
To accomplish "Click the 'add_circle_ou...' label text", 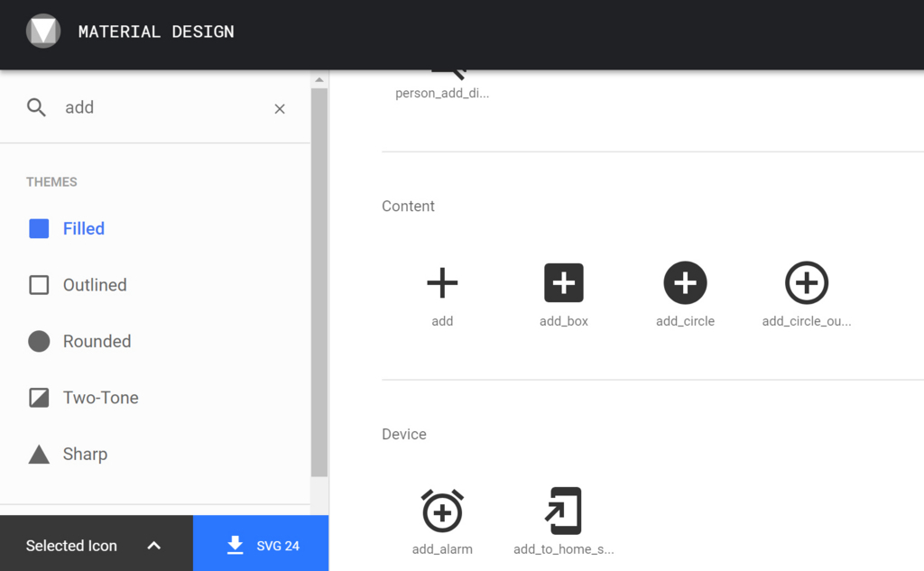I will [x=807, y=321].
